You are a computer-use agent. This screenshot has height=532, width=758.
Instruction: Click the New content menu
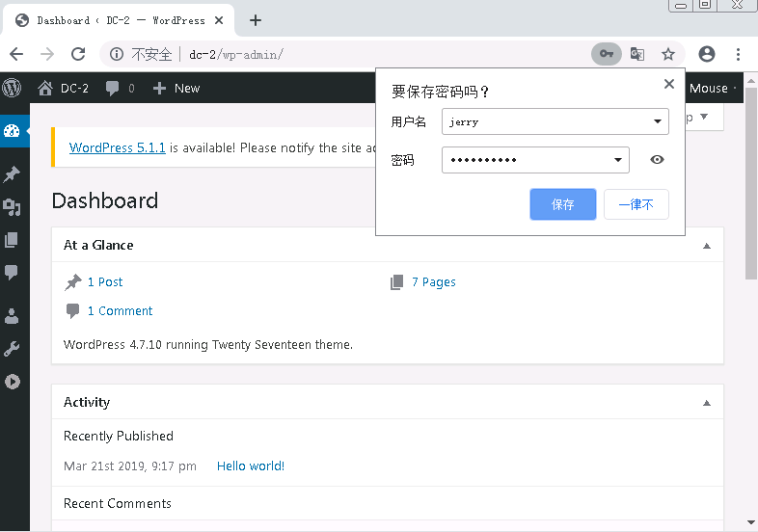click(176, 88)
